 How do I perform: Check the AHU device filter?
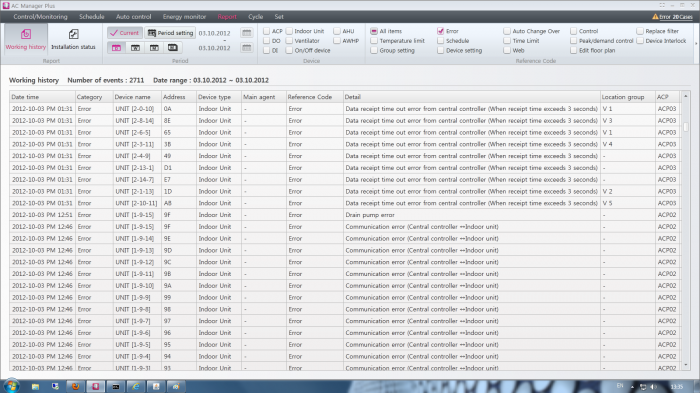click(337, 31)
